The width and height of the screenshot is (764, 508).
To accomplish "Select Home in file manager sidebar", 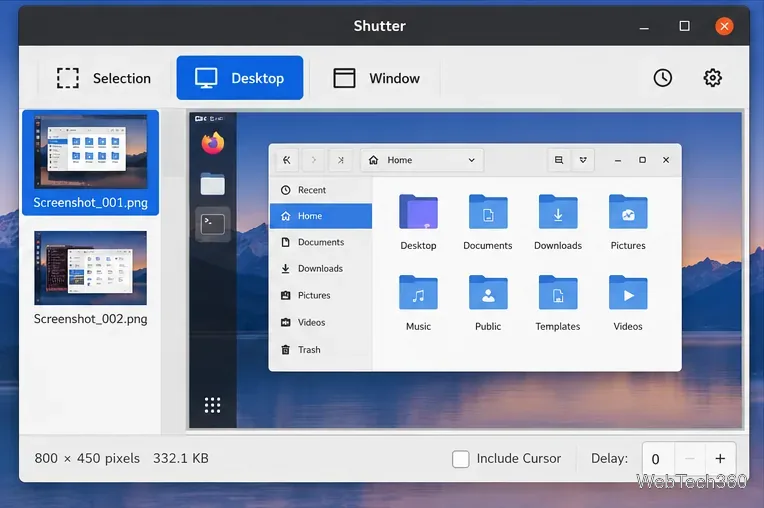I will 321,216.
